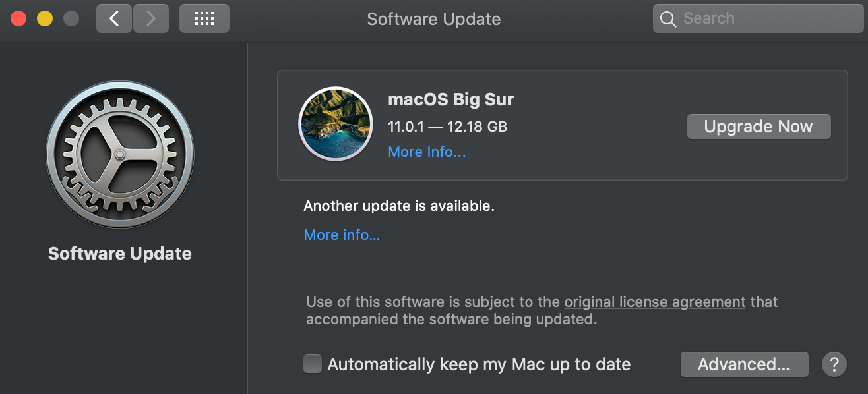
Task: Click the grey disabled zoom window button
Action: click(71, 18)
